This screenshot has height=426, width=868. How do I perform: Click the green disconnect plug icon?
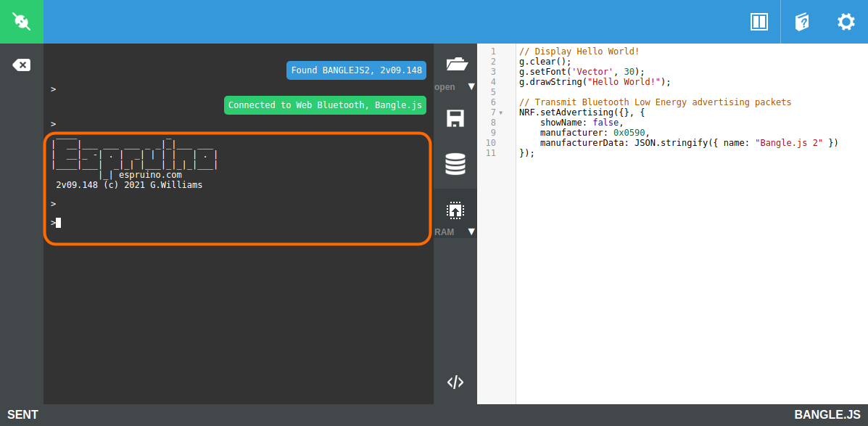(x=22, y=22)
